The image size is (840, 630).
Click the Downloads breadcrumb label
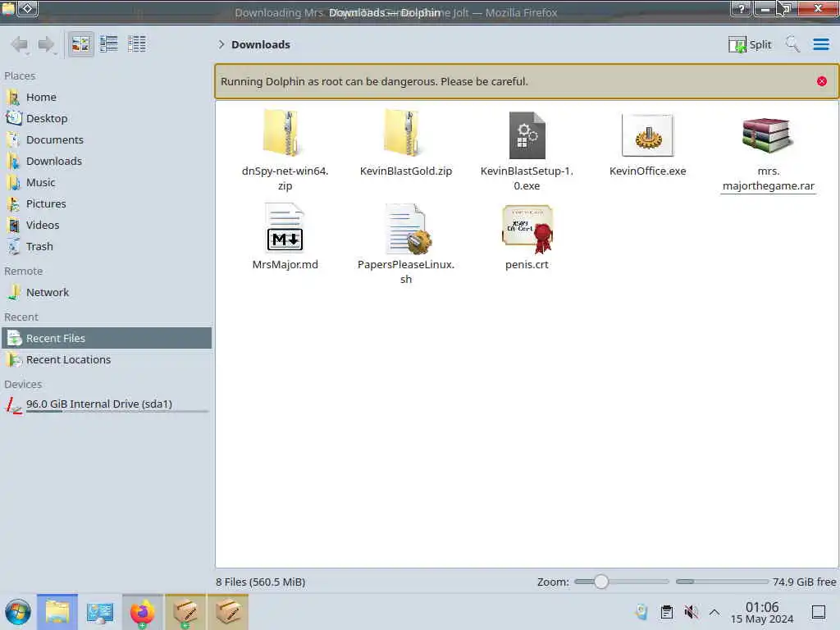coord(261,44)
